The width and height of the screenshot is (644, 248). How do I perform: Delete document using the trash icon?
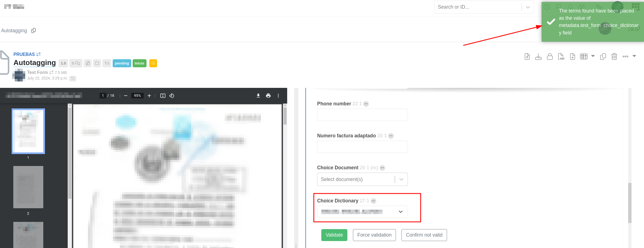pyautogui.click(x=614, y=56)
